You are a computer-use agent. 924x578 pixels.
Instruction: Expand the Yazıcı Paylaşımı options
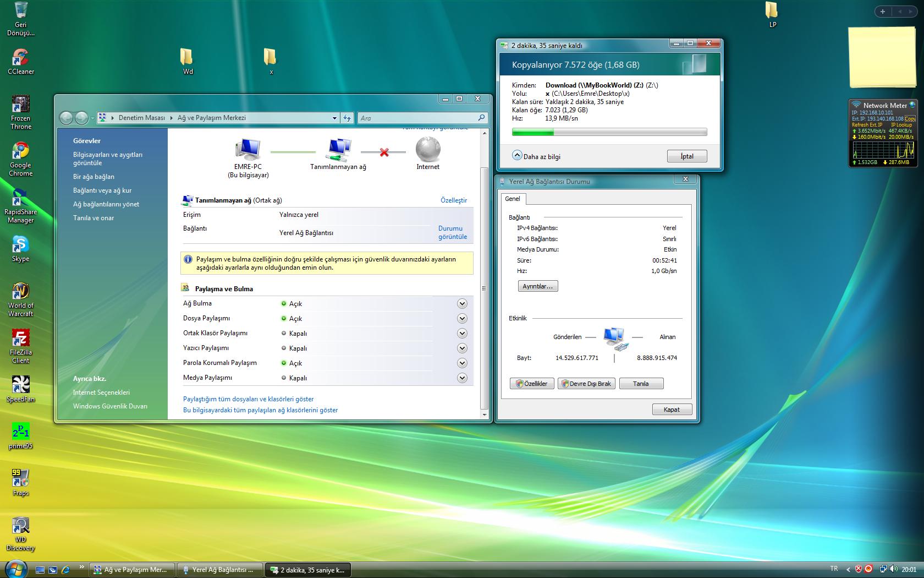point(462,348)
